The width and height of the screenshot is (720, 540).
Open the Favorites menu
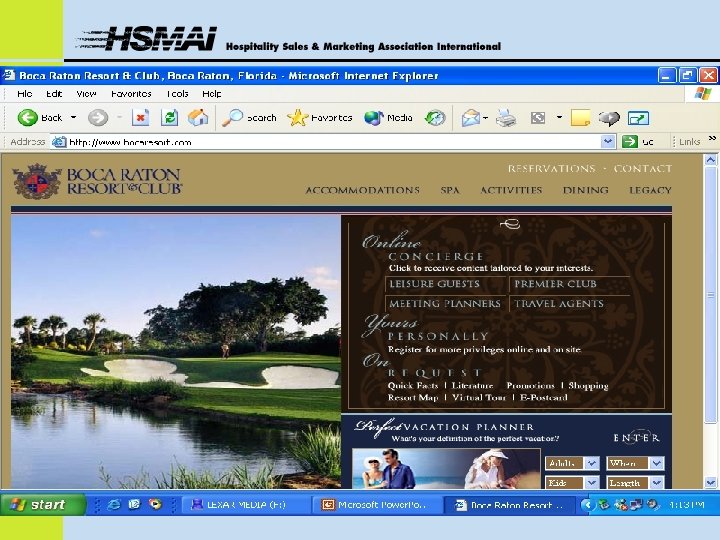click(131, 94)
